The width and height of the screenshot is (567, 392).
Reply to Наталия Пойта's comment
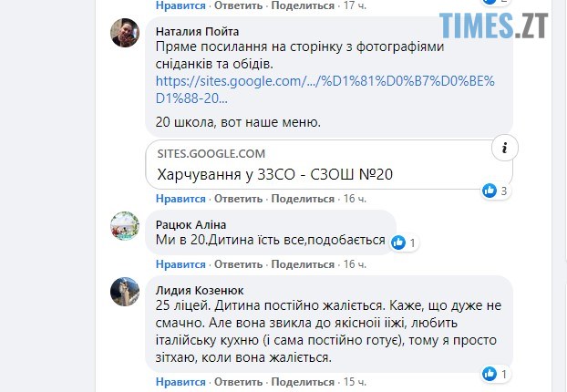(239, 198)
